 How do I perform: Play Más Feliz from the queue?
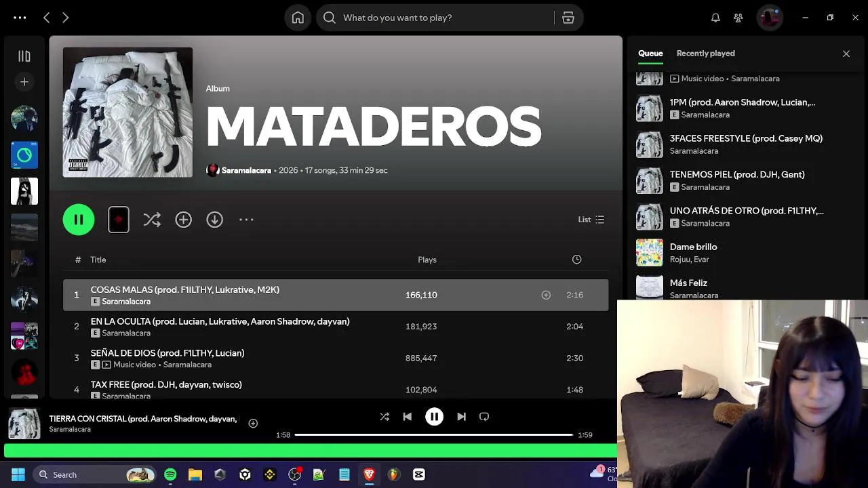coord(744,287)
